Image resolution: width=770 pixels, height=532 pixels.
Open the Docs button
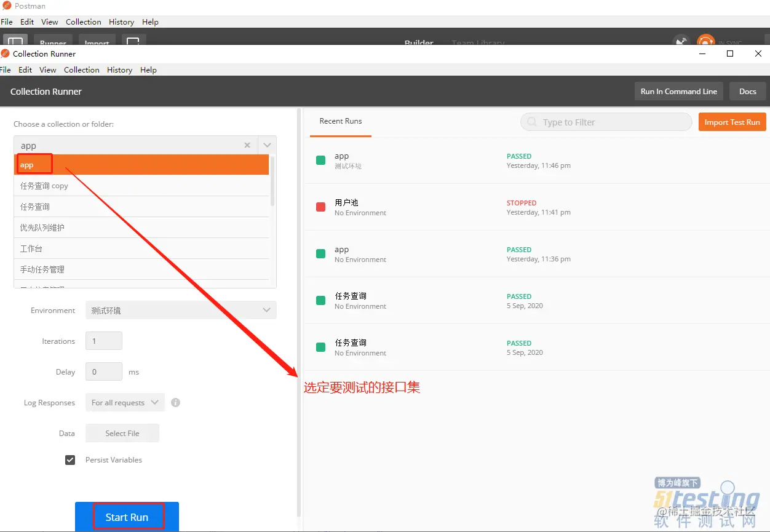click(x=748, y=91)
